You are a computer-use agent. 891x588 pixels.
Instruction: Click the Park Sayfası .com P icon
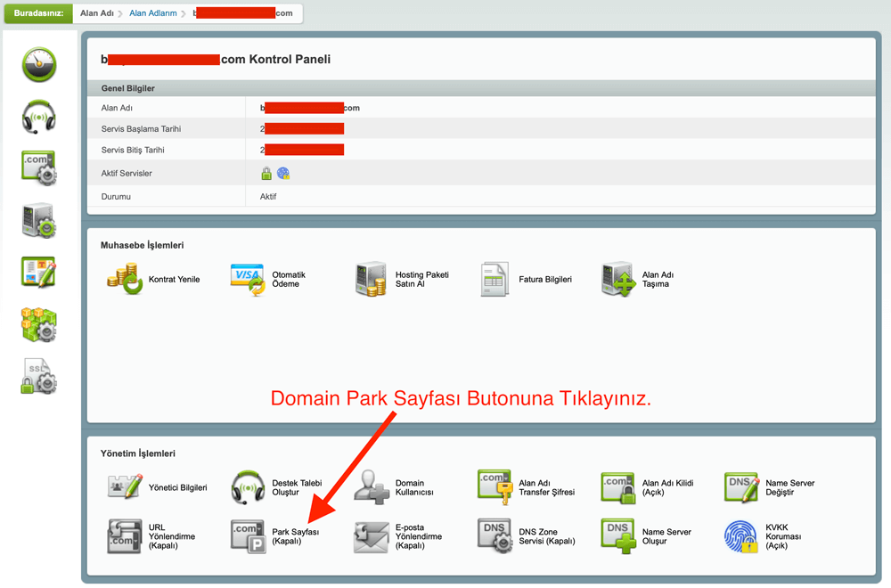248,536
